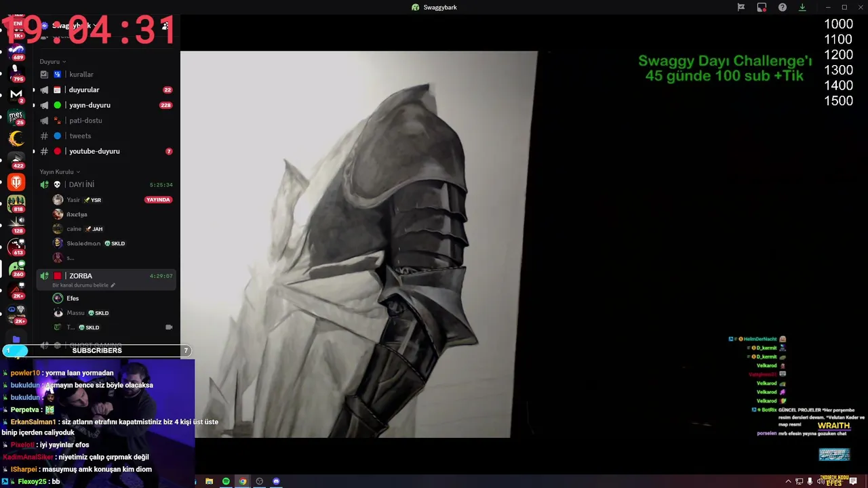Click chat username ErkanSalman1
This screenshot has width=868, height=488.
pos(33,422)
